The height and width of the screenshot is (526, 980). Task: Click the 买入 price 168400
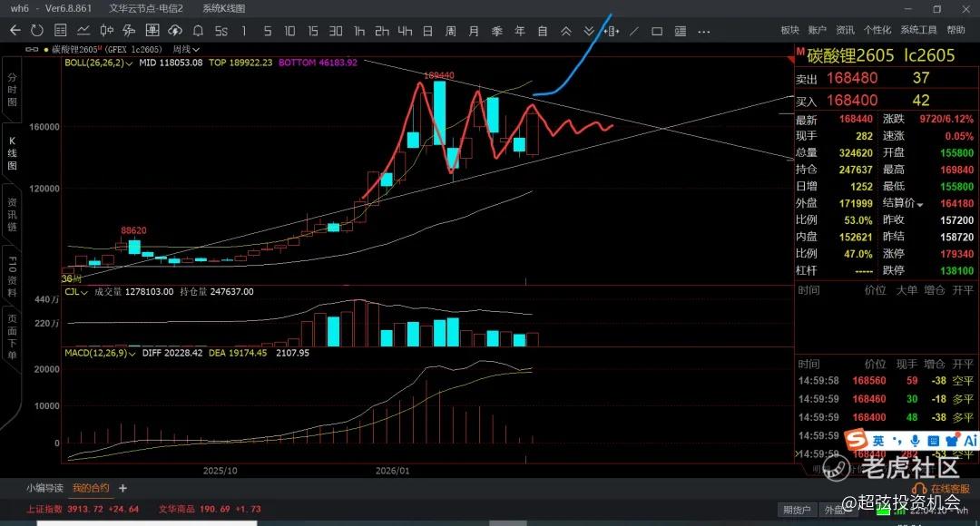(x=852, y=100)
